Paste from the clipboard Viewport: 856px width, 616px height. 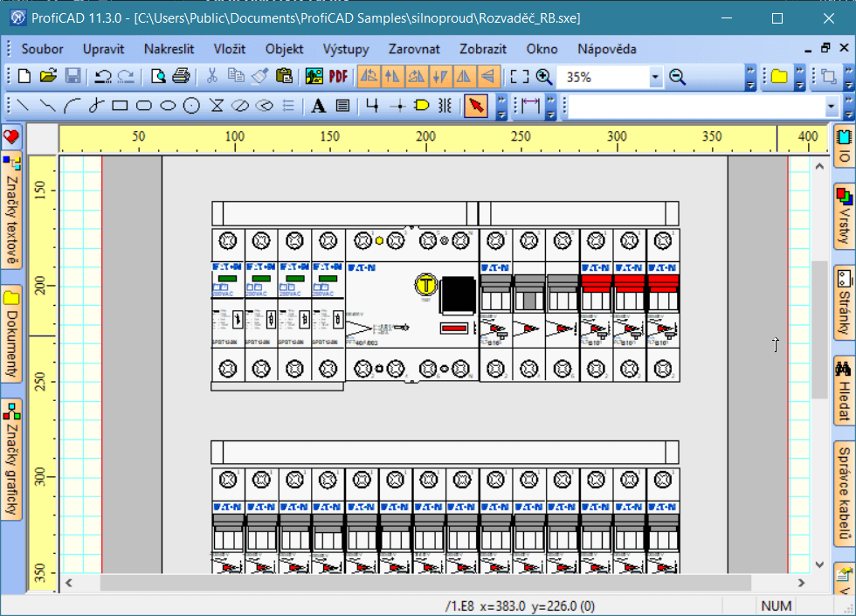click(284, 76)
